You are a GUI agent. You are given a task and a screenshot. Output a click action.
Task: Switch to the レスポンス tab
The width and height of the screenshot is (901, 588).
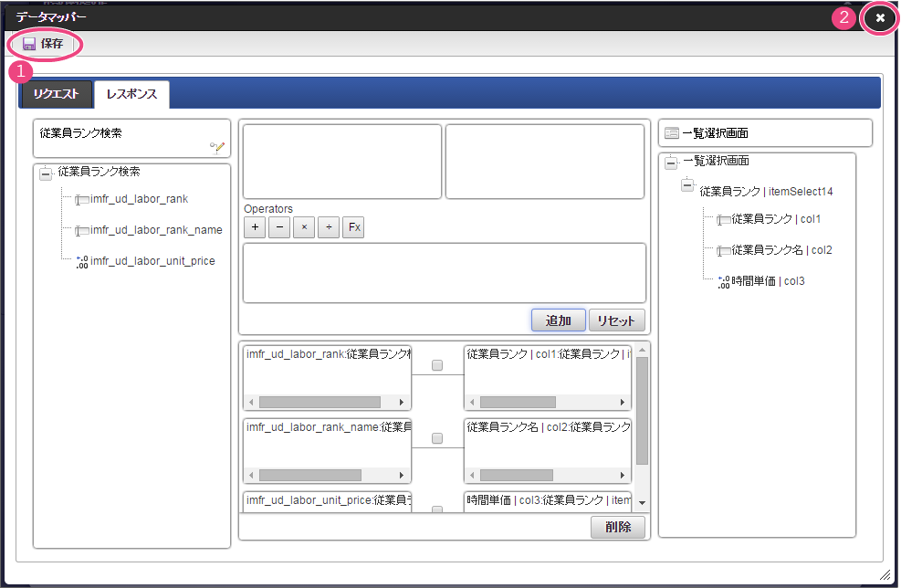click(x=131, y=94)
